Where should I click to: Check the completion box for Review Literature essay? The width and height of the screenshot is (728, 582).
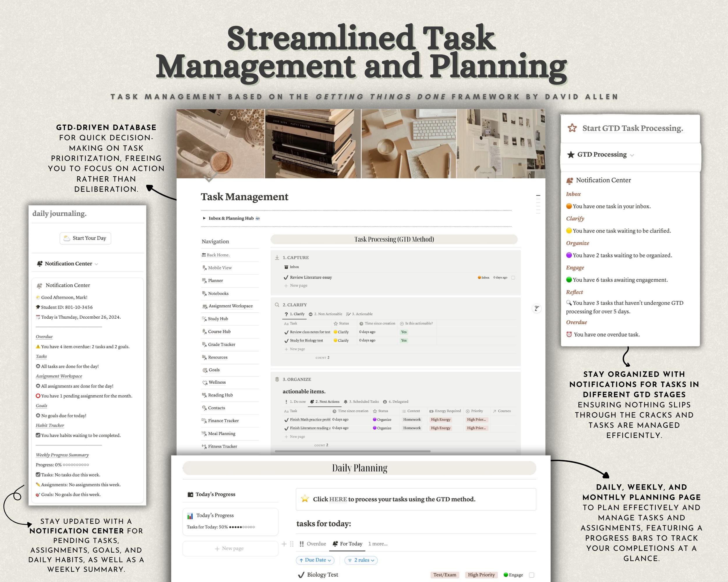[x=513, y=277]
